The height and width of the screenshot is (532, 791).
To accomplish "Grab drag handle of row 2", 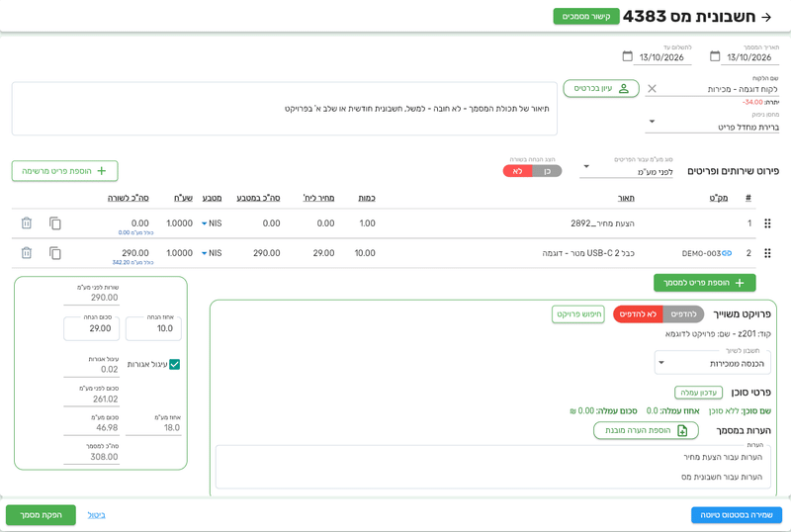I will point(767,253).
